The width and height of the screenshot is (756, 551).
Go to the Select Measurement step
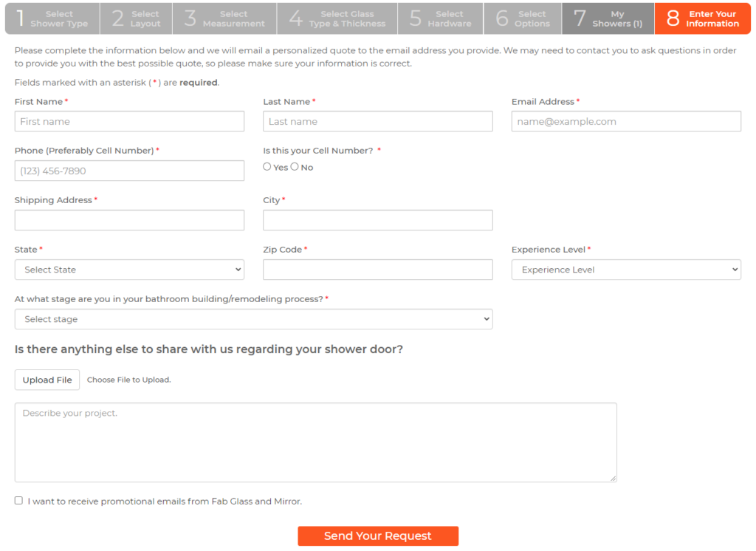224,18
